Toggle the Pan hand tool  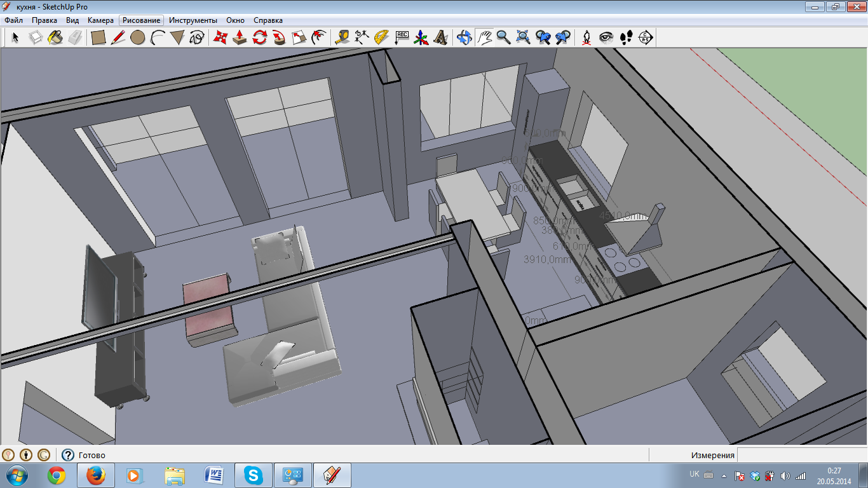pos(484,37)
